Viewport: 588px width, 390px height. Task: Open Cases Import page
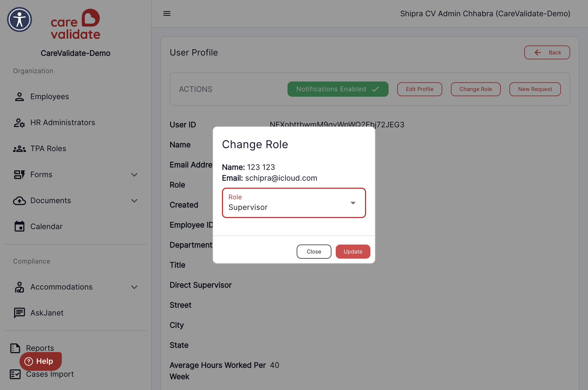(x=50, y=374)
